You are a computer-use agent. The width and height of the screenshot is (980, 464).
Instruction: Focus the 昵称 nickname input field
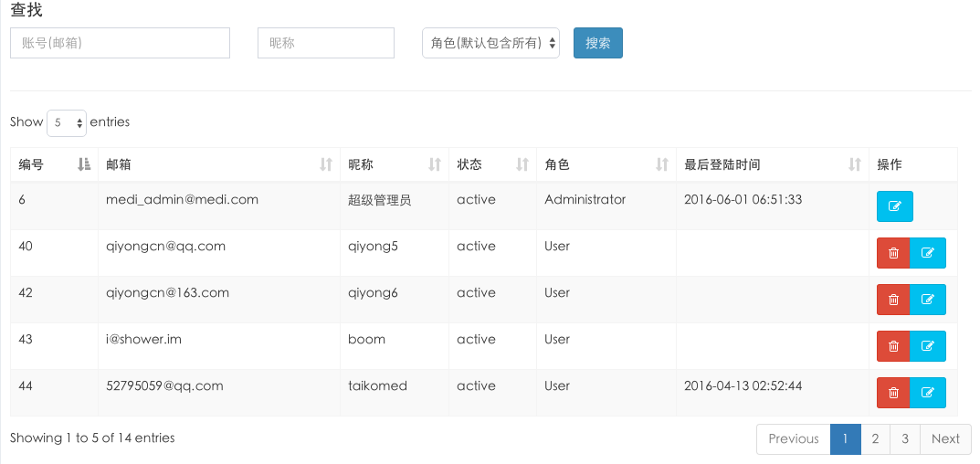coord(326,43)
